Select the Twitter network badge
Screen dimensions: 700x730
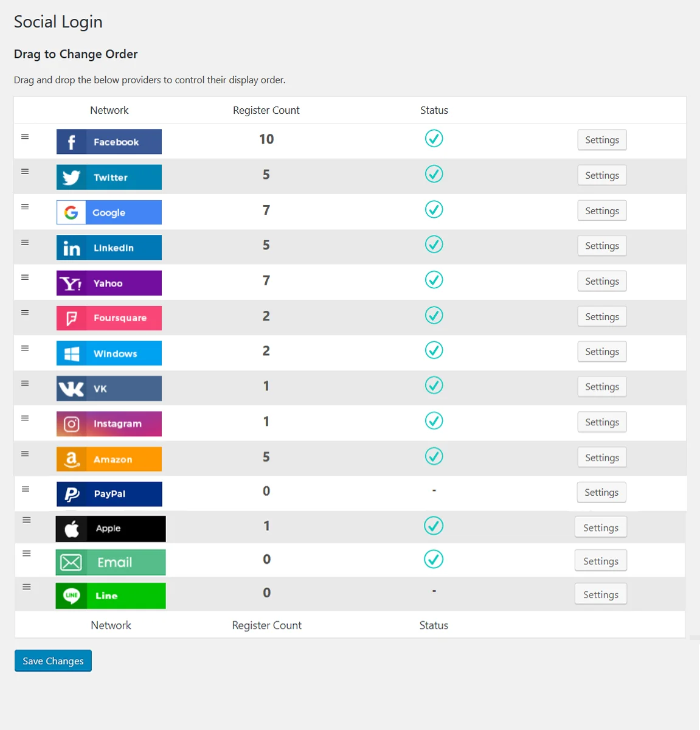[109, 177]
